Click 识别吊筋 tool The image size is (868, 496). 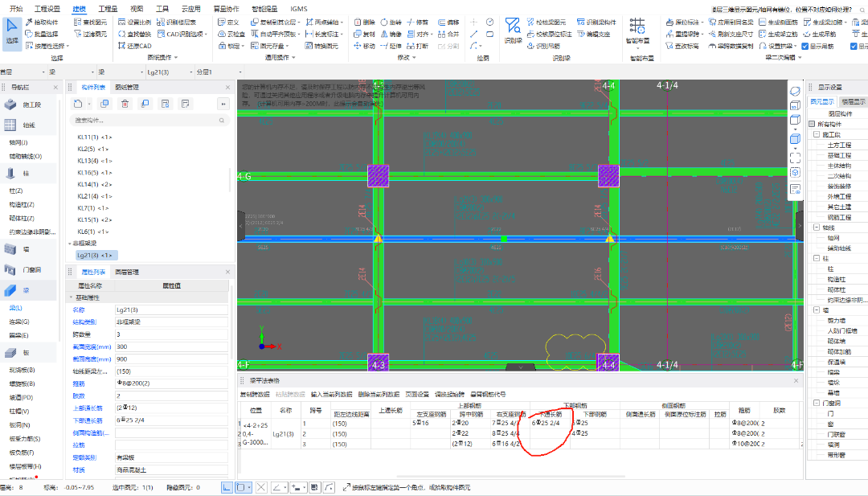pos(543,46)
